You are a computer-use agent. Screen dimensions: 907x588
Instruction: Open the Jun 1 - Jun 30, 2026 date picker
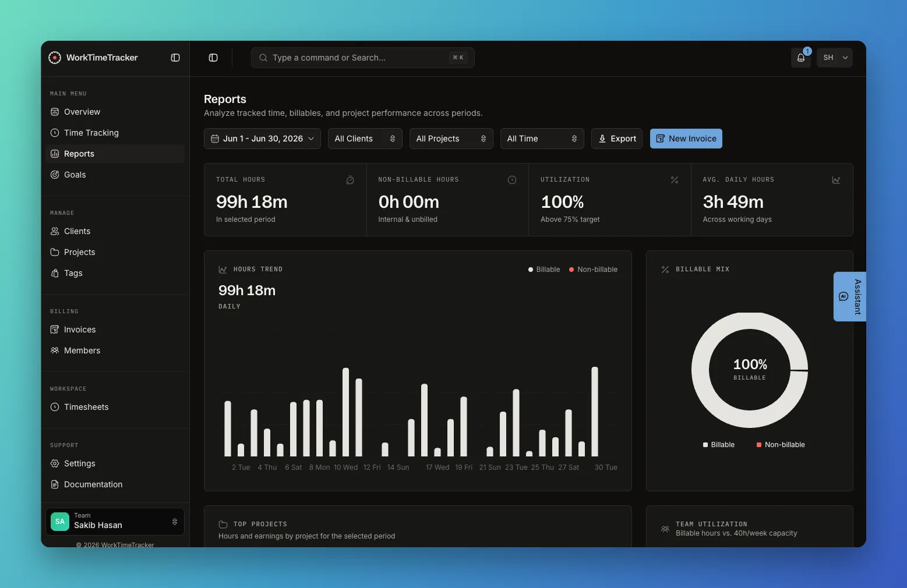262,139
